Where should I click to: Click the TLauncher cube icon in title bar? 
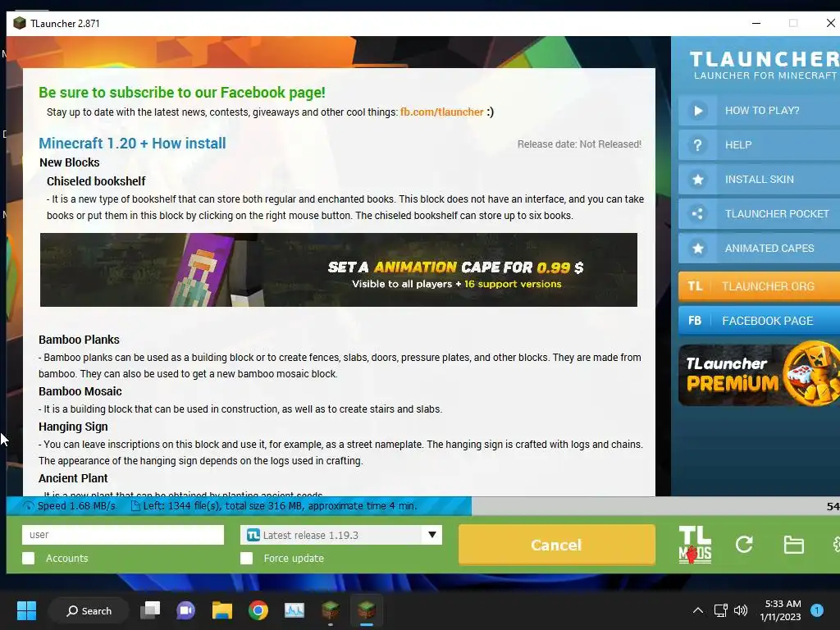pyautogui.click(x=20, y=23)
